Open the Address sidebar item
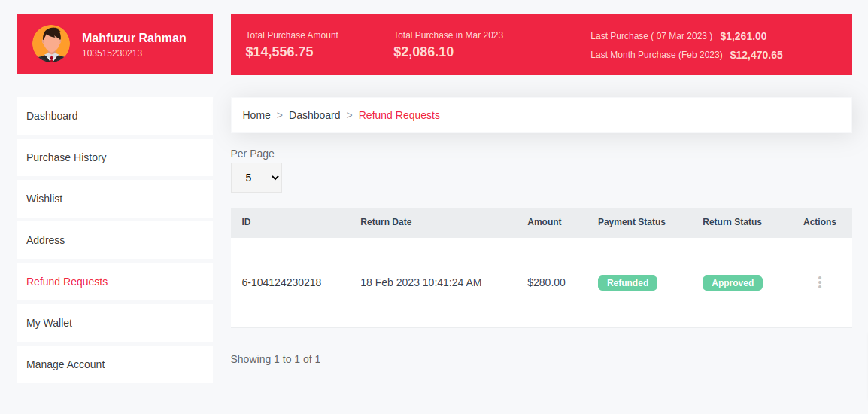 (x=46, y=240)
